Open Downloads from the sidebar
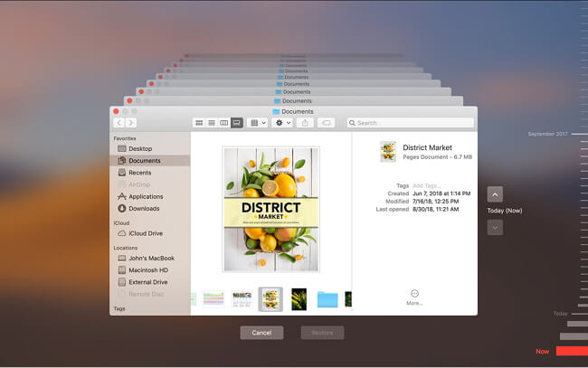588x368 pixels. point(144,208)
